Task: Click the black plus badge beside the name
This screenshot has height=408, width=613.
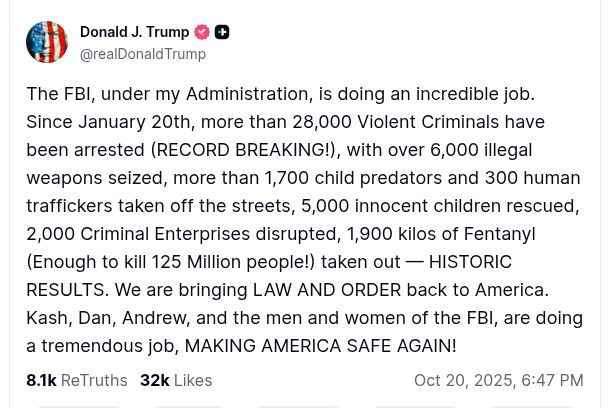Action: [222, 32]
